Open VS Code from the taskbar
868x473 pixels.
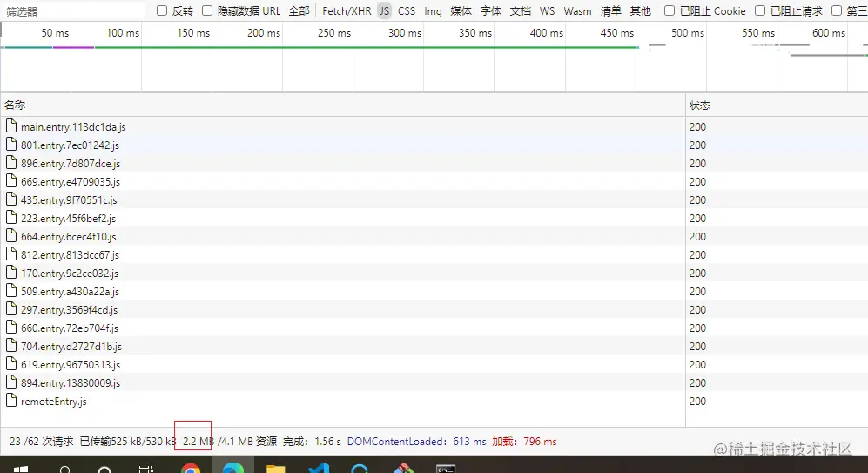tap(319, 469)
